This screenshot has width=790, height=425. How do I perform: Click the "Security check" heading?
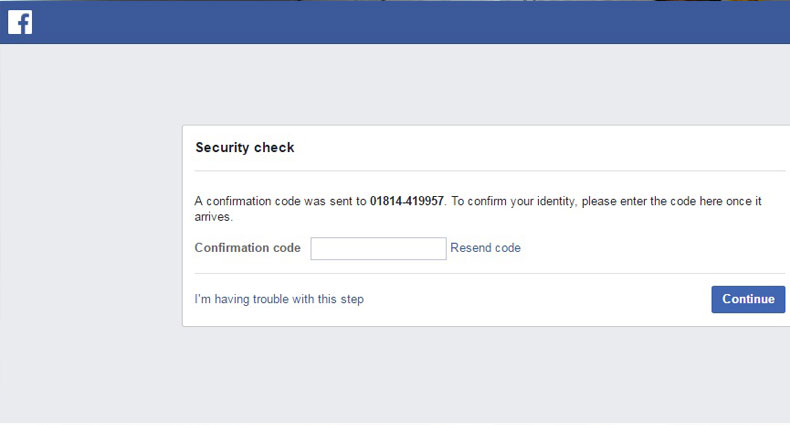click(x=244, y=148)
